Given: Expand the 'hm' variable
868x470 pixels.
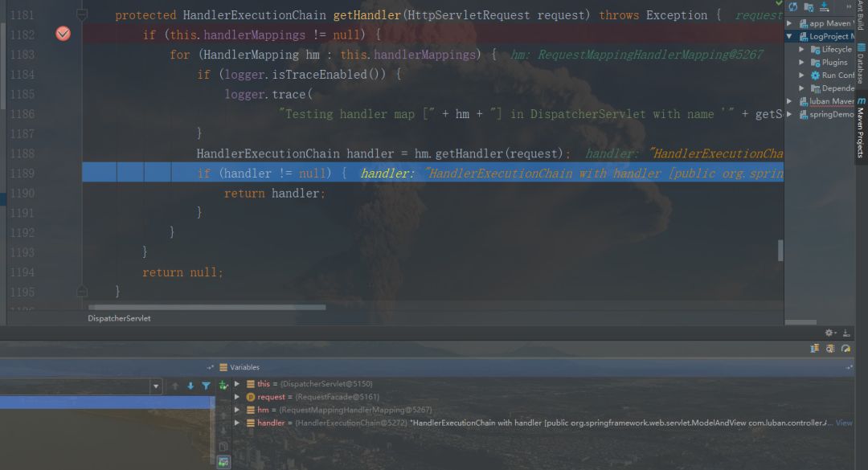Looking at the screenshot, I should pos(237,410).
